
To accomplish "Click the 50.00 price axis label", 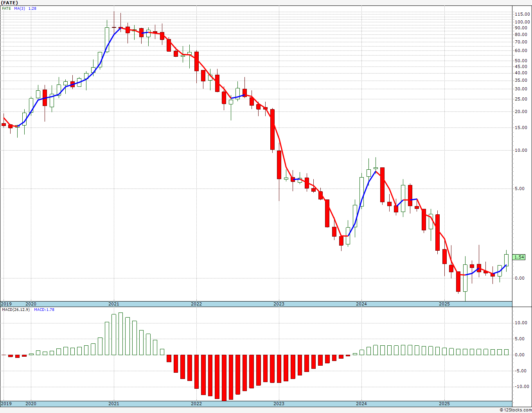I will (x=522, y=61).
